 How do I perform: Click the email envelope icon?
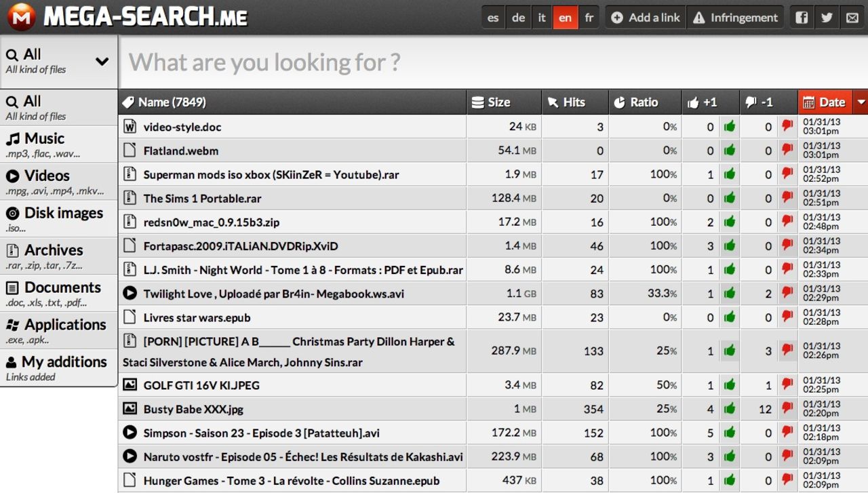coord(852,18)
